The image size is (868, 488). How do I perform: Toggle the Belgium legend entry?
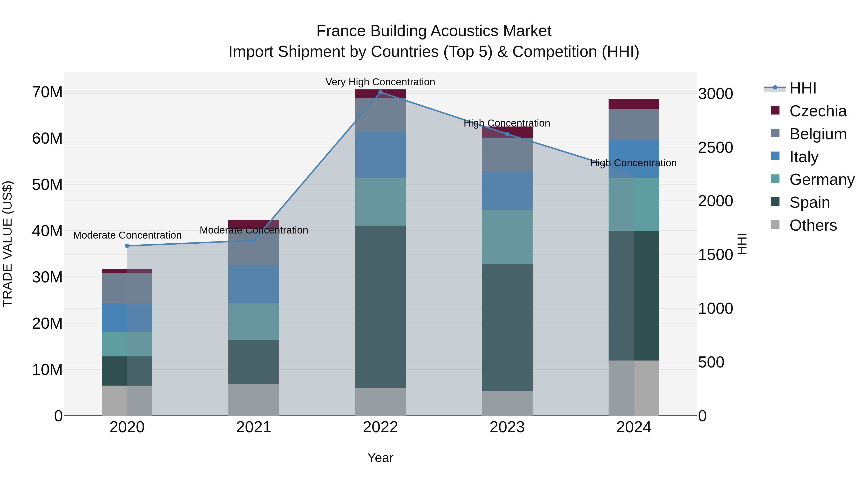808,134
